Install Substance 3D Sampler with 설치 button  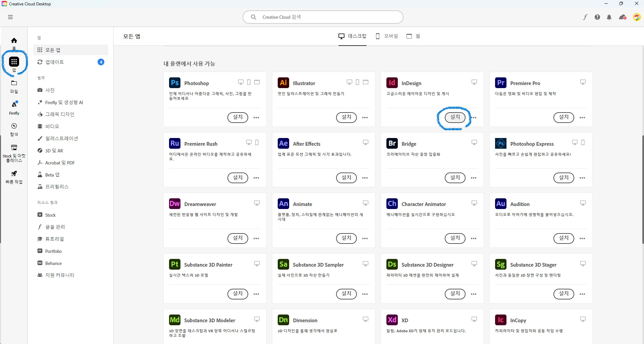pyautogui.click(x=346, y=294)
